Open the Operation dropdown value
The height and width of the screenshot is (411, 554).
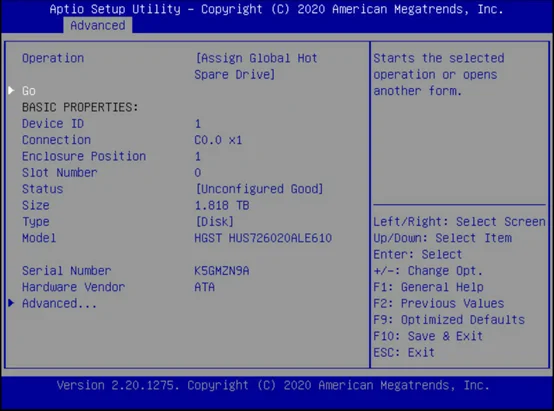pos(257,66)
